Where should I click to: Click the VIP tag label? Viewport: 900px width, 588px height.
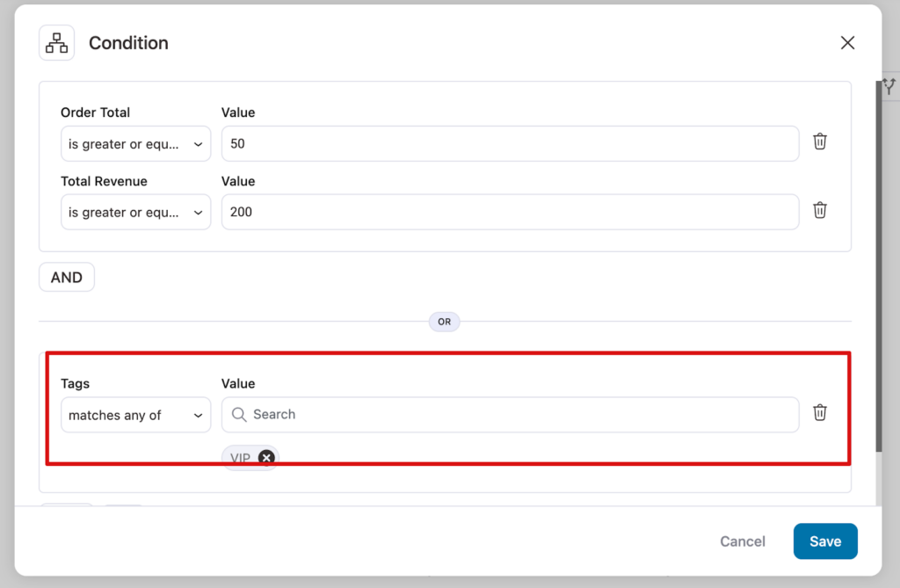click(x=240, y=458)
